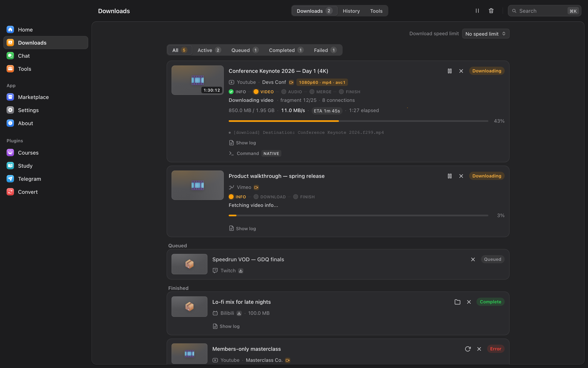Switch to the top Tools tab
Image resolution: width=588 pixels, height=368 pixels.
[376, 11]
